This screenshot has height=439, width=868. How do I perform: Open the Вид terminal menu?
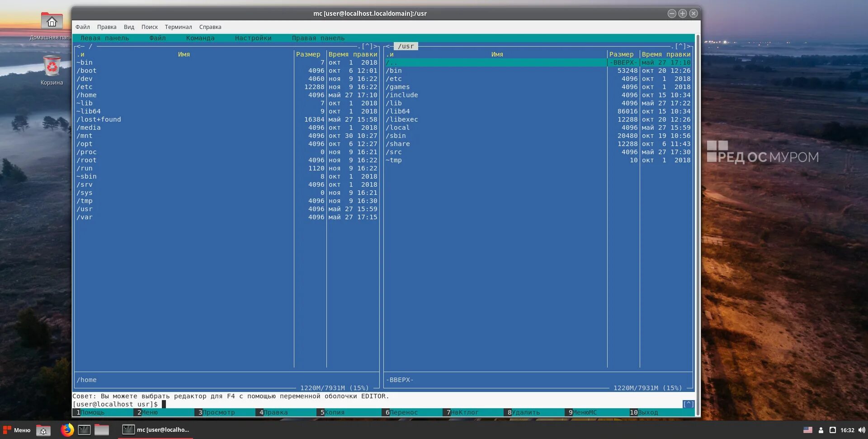pos(129,27)
